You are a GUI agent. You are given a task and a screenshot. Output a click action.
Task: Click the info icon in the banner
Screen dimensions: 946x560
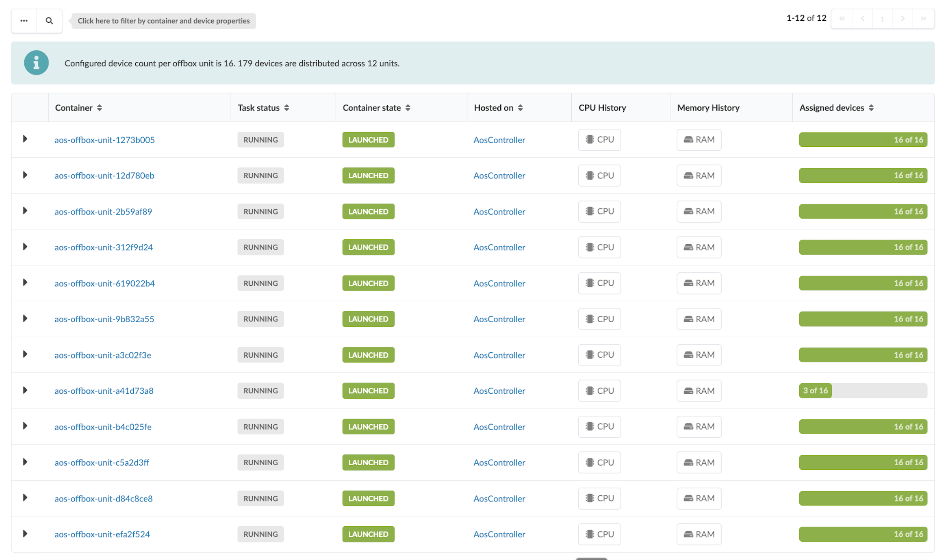(x=36, y=63)
